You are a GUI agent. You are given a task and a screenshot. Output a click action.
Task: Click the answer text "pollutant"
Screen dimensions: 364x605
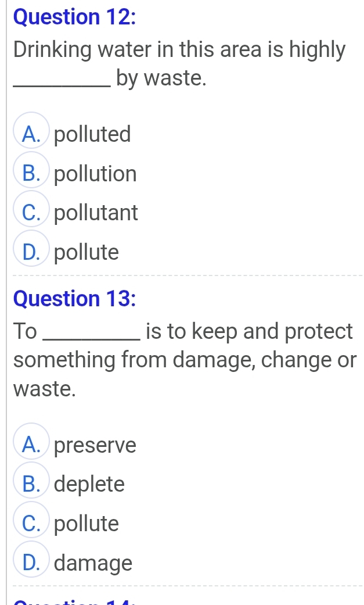[x=96, y=213]
